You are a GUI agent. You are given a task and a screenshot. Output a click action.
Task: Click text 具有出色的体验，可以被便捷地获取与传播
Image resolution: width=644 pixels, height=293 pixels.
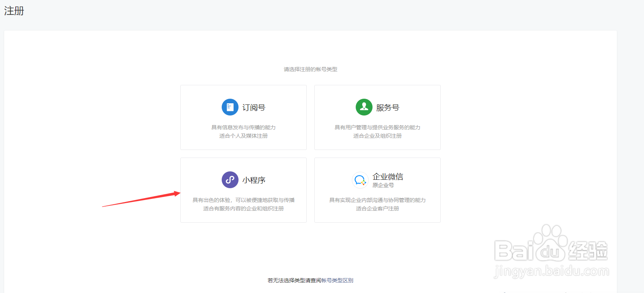[x=244, y=200]
